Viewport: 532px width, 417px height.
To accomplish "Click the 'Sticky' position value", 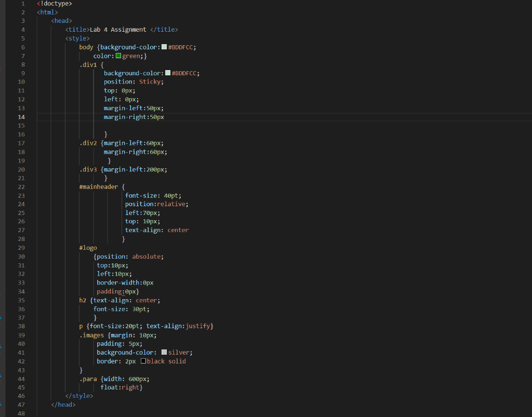I will tap(150, 82).
